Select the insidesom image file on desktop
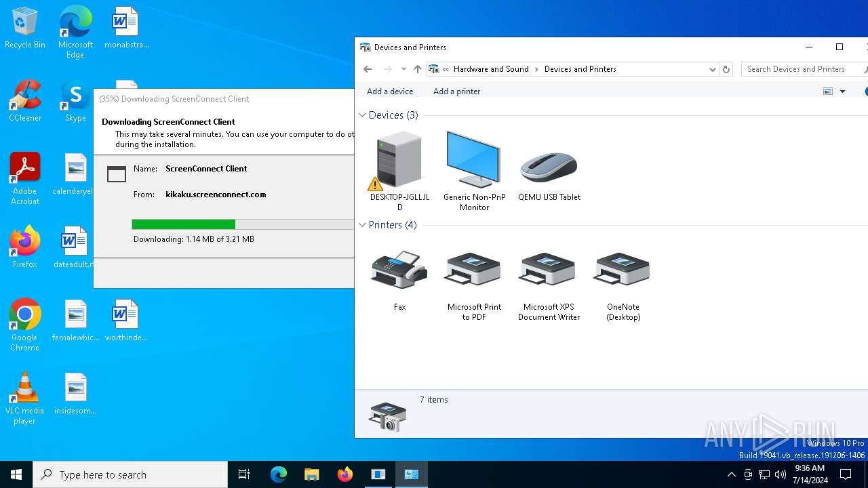 click(75, 394)
